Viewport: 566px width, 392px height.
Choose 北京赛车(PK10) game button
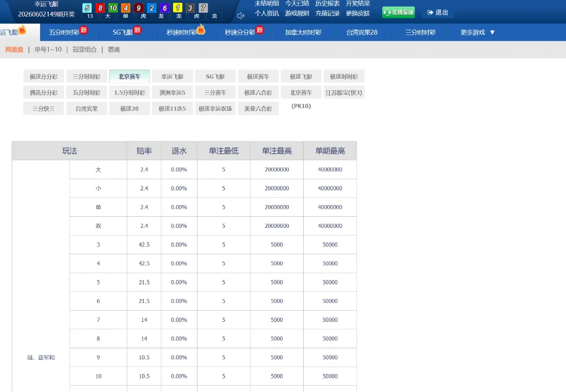[x=301, y=93]
